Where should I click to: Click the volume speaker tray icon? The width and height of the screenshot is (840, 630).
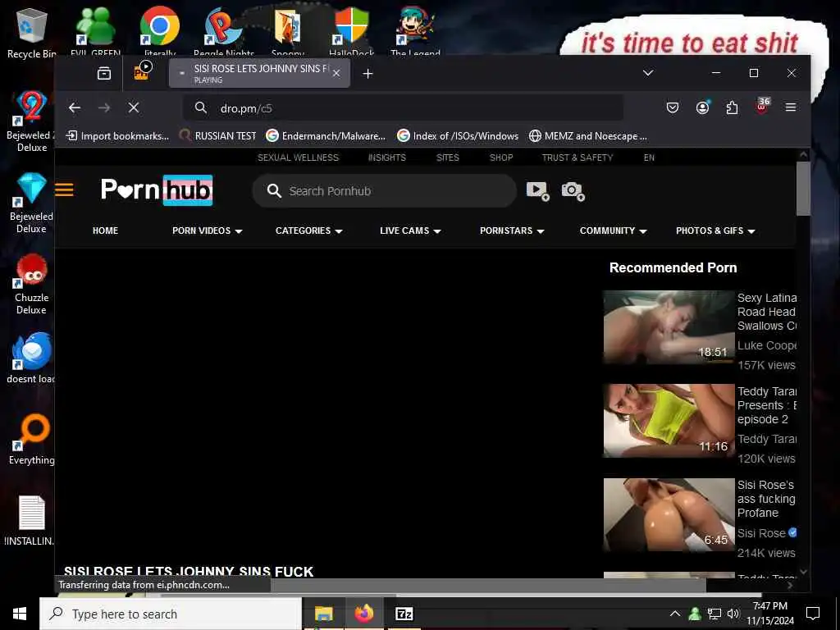733,614
